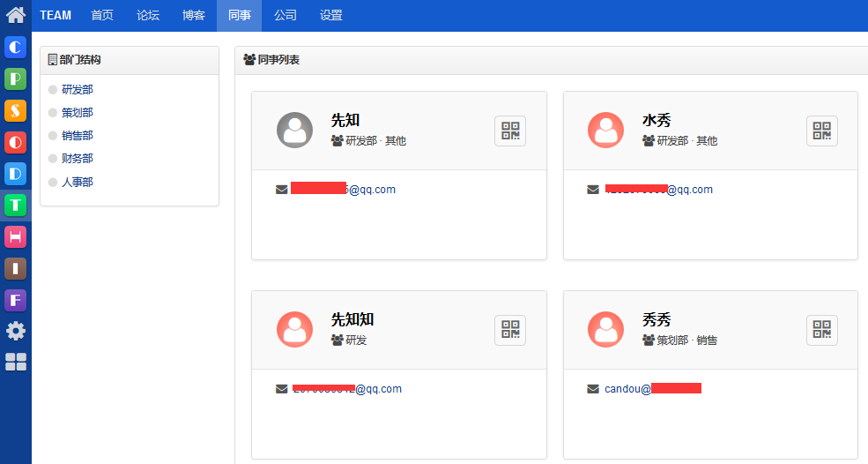Show QR code for 先知
The image size is (868, 464).
coord(510,131)
